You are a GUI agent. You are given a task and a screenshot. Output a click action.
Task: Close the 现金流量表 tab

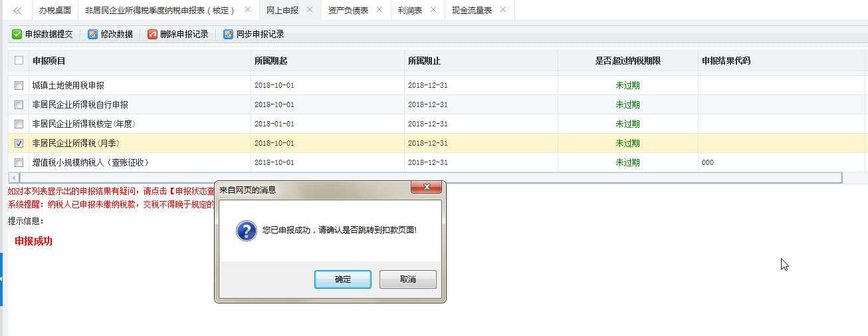tap(502, 10)
